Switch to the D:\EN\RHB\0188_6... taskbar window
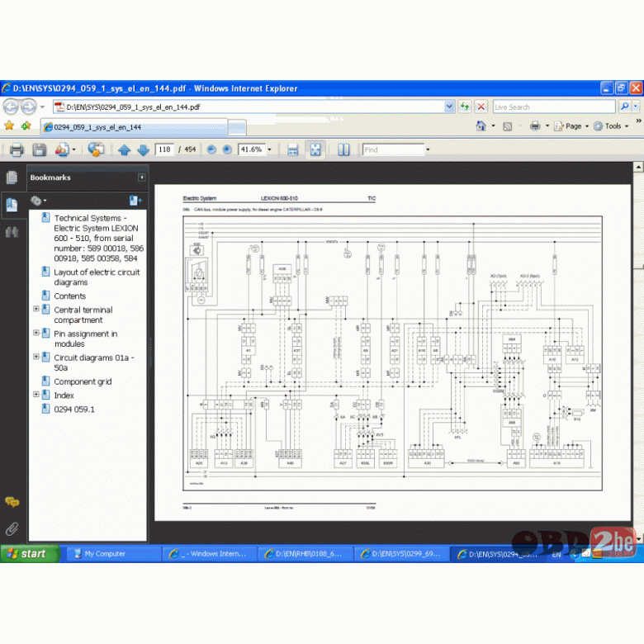This screenshot has height=644, width=644. [x=305, y=554]
